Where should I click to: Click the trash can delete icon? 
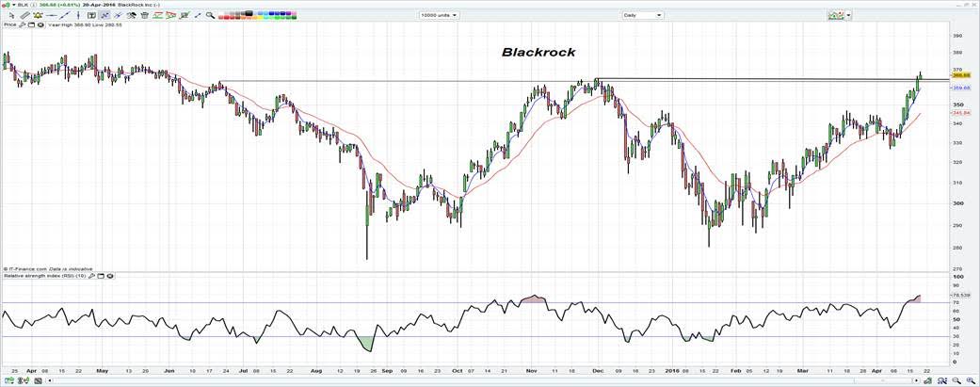[144, 15]
